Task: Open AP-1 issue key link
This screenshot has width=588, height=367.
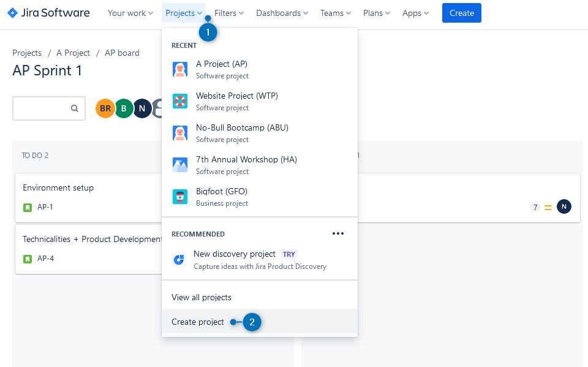Action: tap(45, 206)
